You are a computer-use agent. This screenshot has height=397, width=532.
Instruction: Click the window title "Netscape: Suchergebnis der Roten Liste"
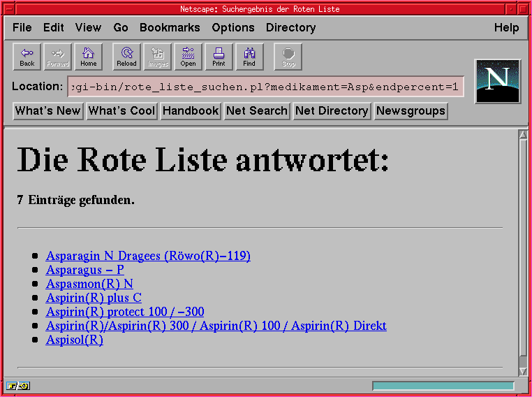click(260, 9)
